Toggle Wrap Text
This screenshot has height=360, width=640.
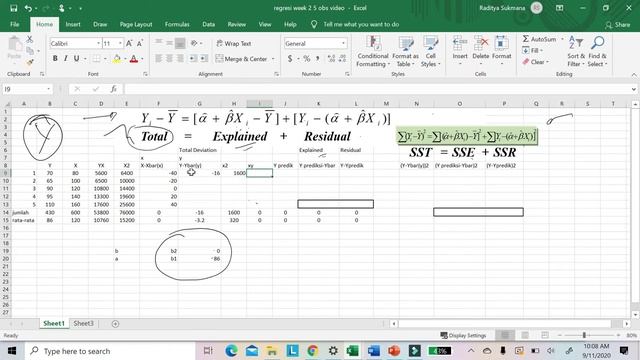click(x=233, y=43)
